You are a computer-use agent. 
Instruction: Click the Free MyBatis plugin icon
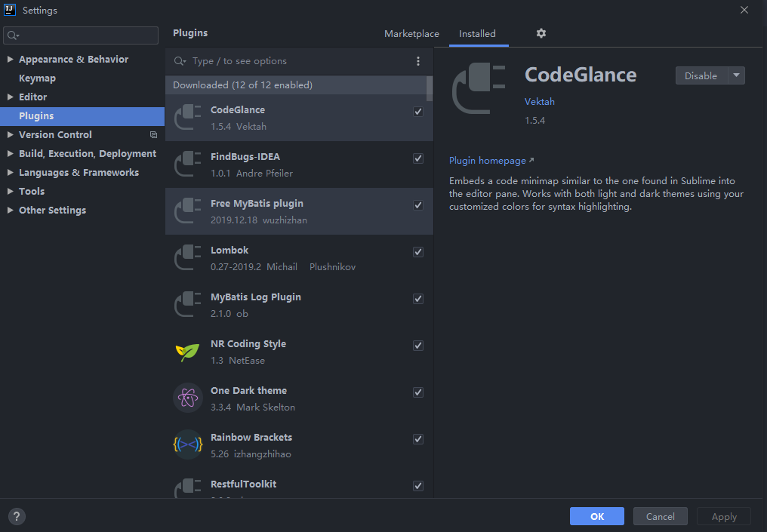(x=188, y=211)
